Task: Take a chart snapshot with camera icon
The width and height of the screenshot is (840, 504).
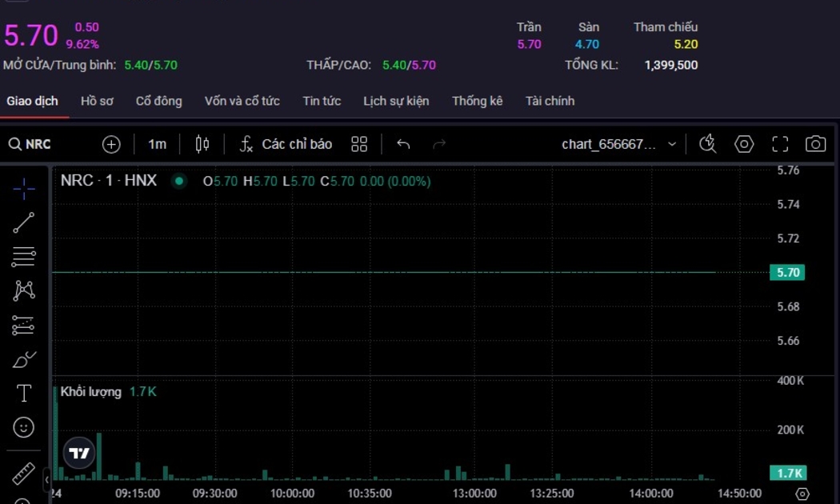Action: (815, 144)
